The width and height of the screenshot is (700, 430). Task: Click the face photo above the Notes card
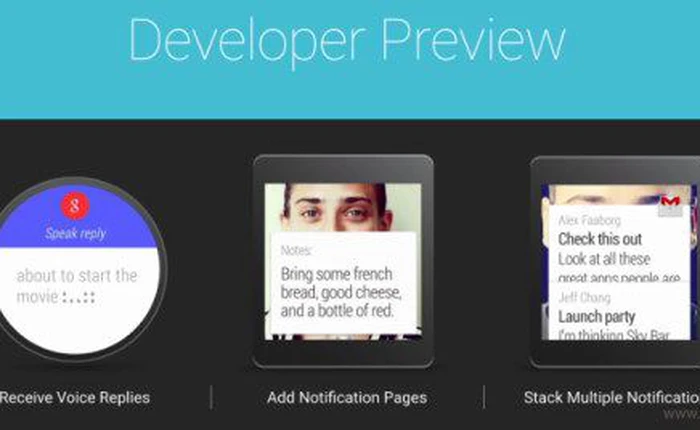(x=343, y=207)
